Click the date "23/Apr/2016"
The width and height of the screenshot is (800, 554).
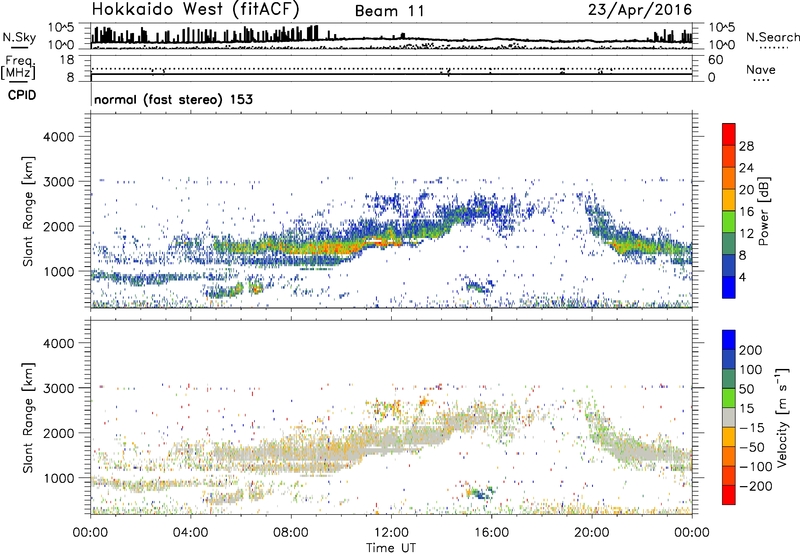[640, 10]
